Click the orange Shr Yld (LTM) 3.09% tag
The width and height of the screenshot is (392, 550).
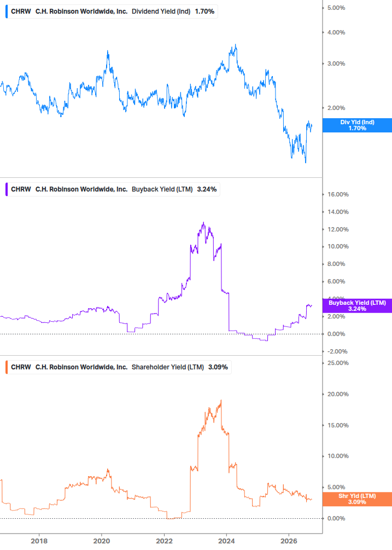pos(357,499)
